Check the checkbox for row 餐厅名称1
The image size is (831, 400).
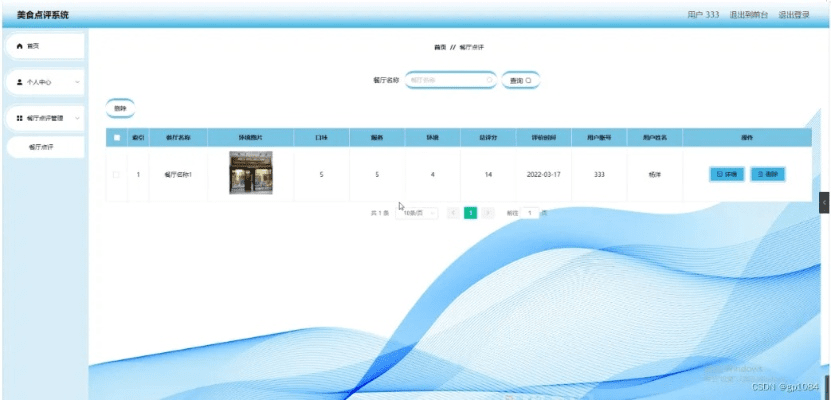tap(117, 174)
